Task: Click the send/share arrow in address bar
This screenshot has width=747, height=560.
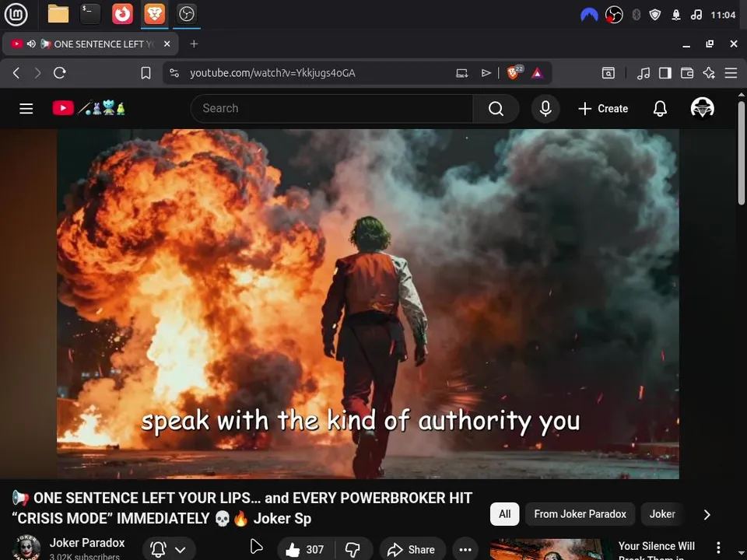Action: (x=486, y=73)
